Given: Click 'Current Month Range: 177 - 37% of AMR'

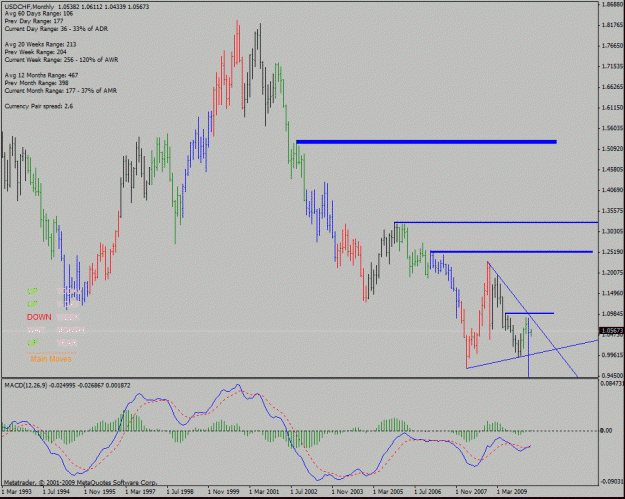Looking at the screenshot, I should (61, 91).
